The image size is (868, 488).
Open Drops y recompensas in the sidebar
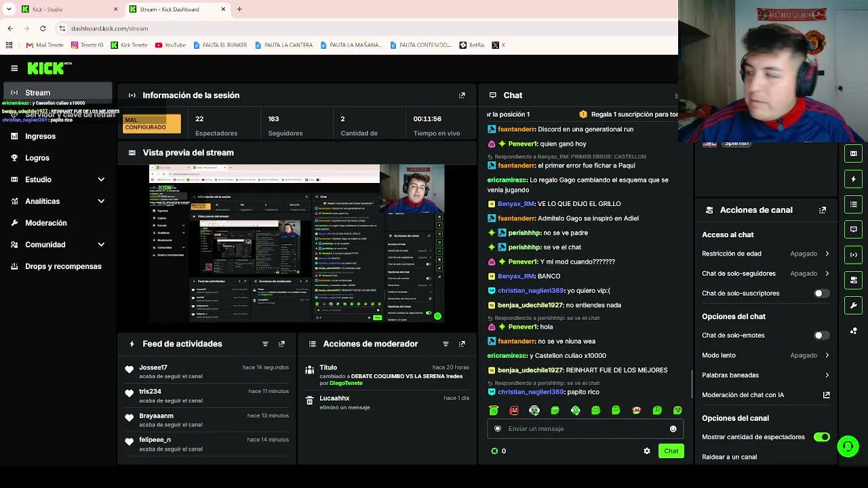click(58, 266)
